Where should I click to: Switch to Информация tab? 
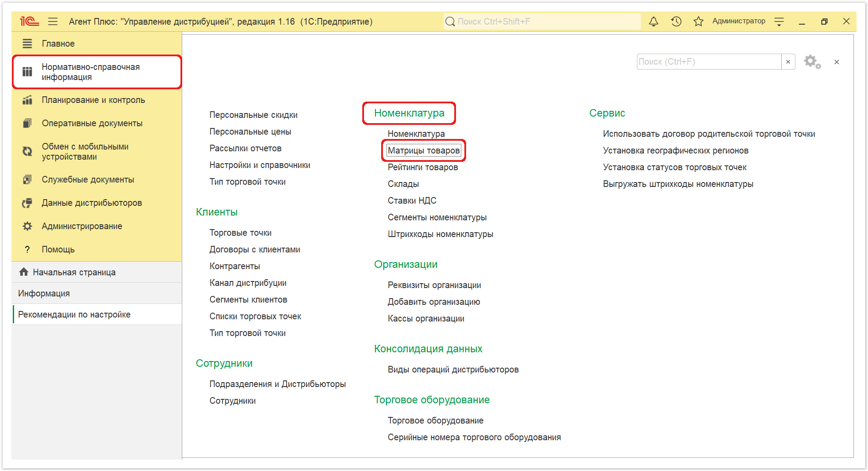97,293
